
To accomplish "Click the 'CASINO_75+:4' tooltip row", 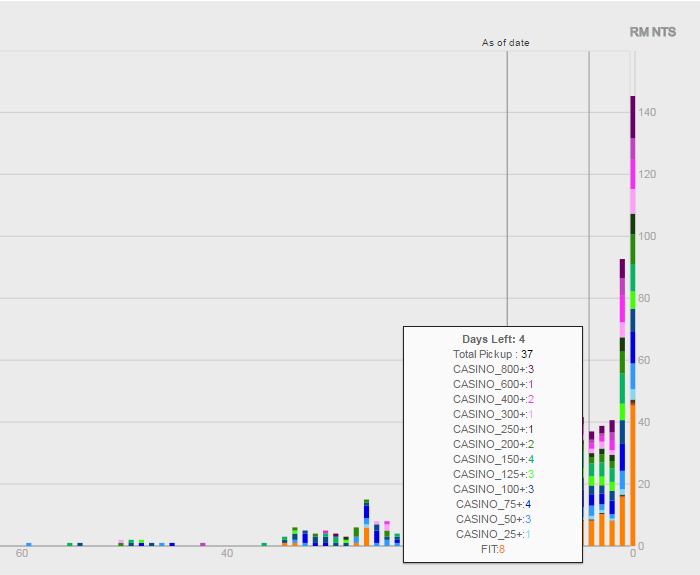I will coord(493,504).
